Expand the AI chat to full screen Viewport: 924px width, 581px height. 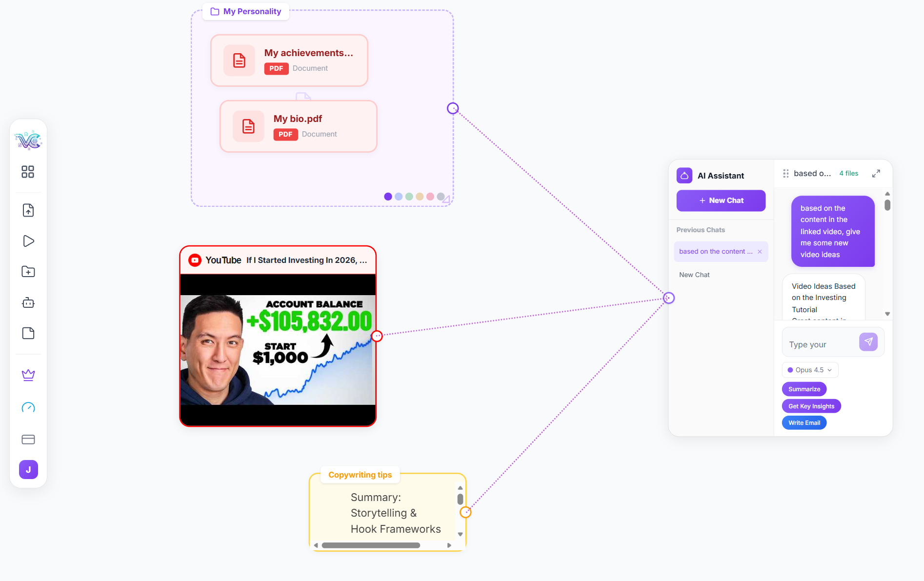point(876,173)
